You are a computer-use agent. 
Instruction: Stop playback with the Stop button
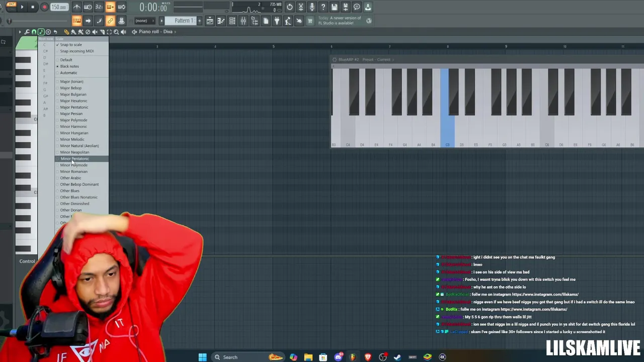(x=33, y=7)
